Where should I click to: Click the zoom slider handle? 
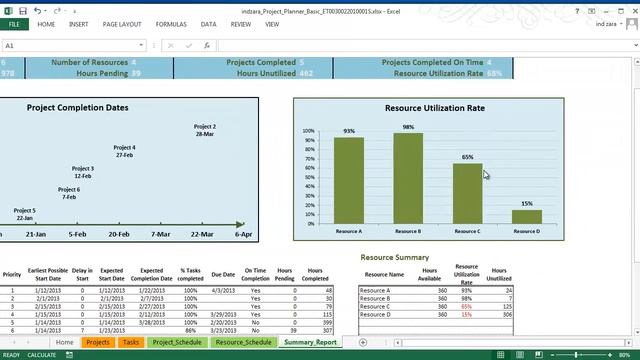click(576, 355)
